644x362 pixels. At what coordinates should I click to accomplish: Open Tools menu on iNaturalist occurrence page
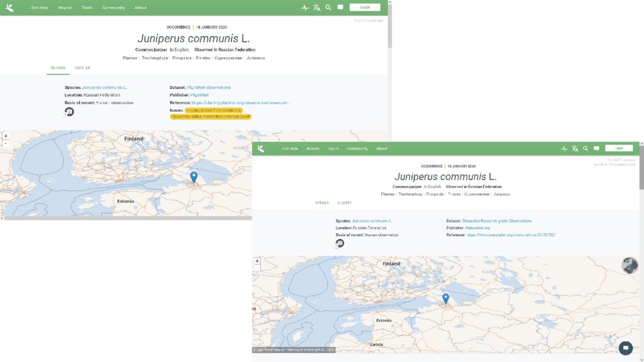pyautogui.click(x=333, y=148)
